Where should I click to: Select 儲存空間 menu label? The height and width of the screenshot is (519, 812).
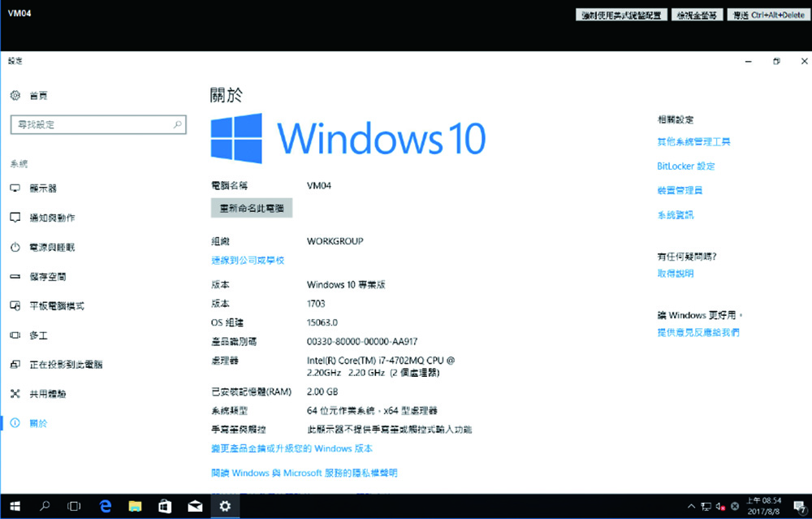[48, 277]
